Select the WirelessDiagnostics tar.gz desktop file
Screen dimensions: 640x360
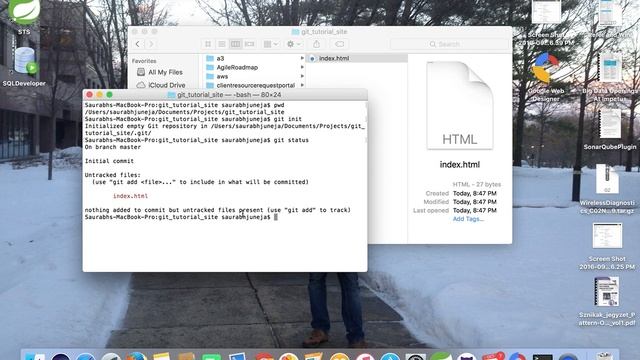click(607, 189)
